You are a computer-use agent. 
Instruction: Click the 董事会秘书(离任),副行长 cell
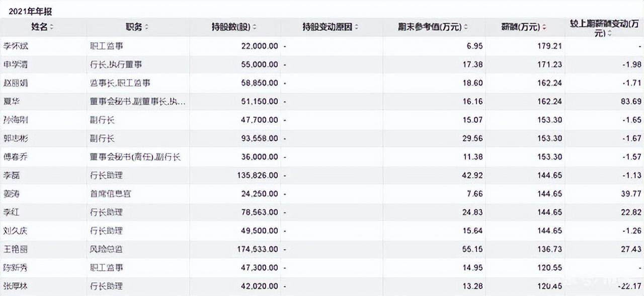click(x=135, y=157)
